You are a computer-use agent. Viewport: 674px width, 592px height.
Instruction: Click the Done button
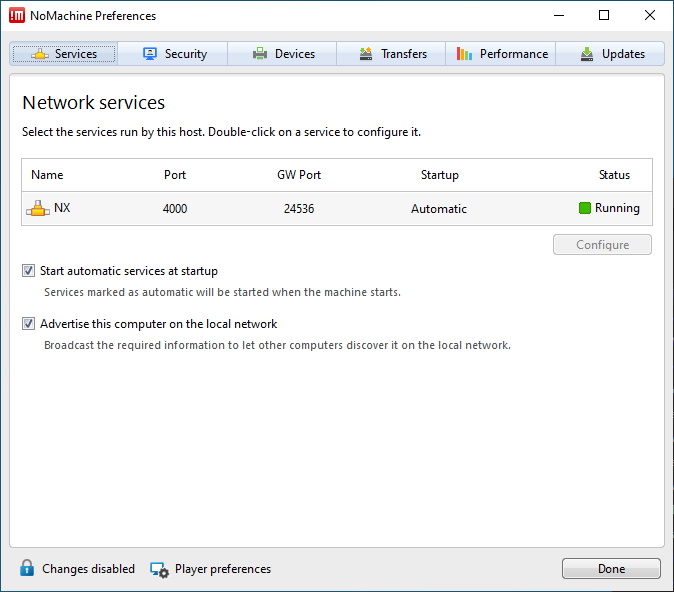(611, 569)
